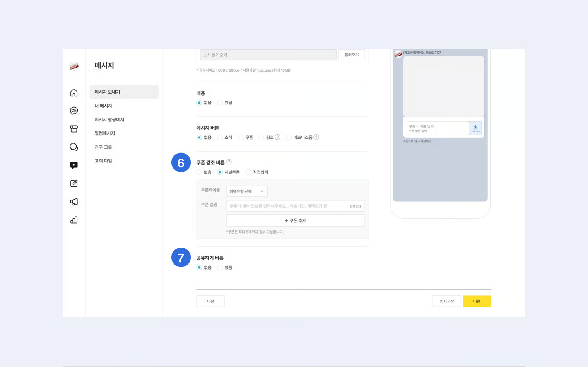Screen dimensions: 588x367
Task: Open 웰컴메시지 menu item
Action: 105,133
